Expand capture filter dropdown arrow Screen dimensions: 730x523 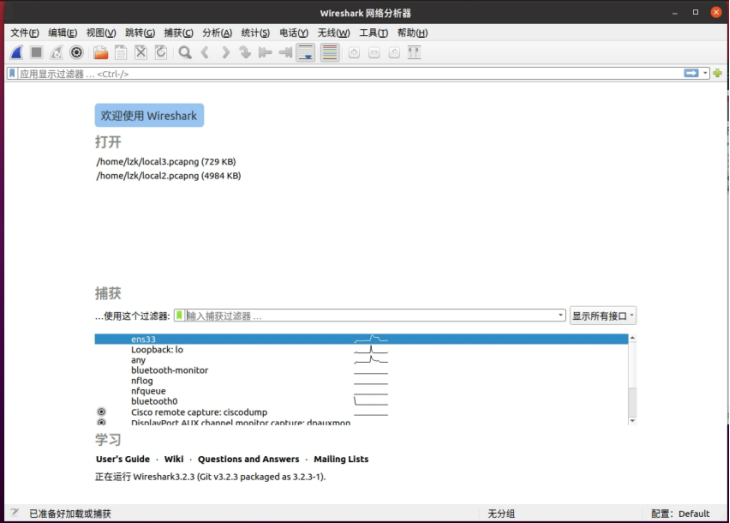561,316
